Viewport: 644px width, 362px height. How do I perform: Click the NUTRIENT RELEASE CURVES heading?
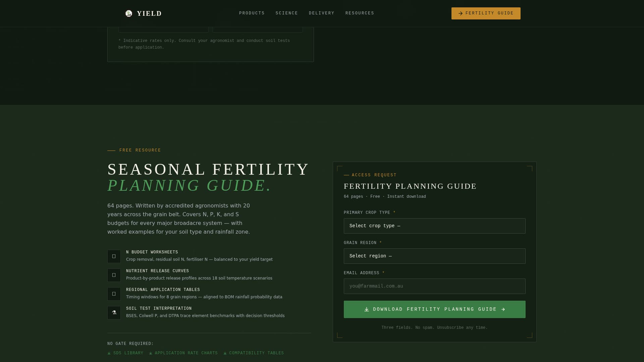pos(158,271)
